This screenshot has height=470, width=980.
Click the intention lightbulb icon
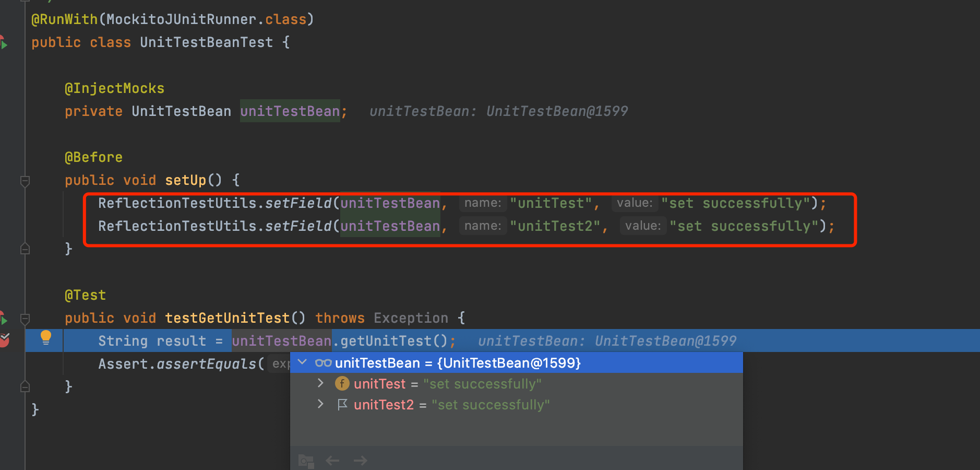[46, 338]
